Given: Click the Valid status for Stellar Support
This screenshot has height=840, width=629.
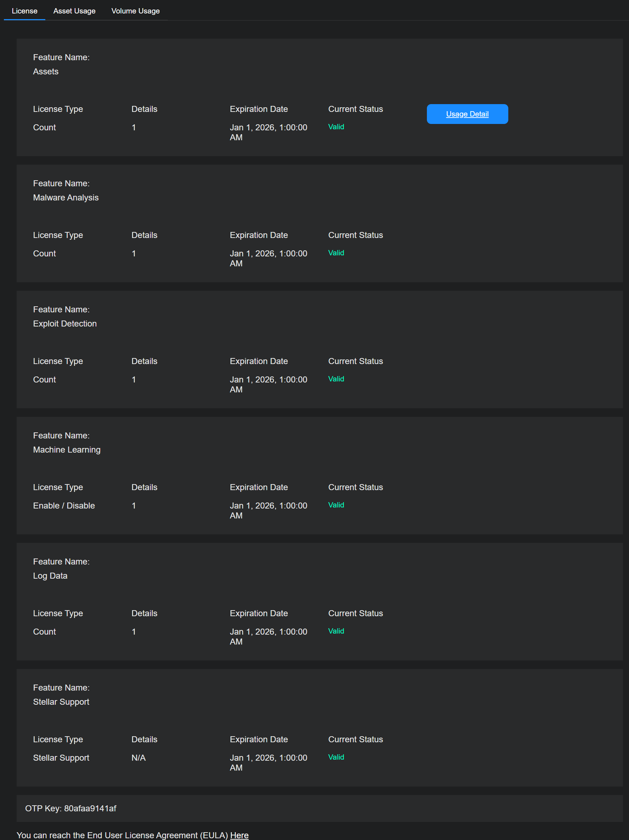Looking at the screenshot, I should click(x=336, y=757).
